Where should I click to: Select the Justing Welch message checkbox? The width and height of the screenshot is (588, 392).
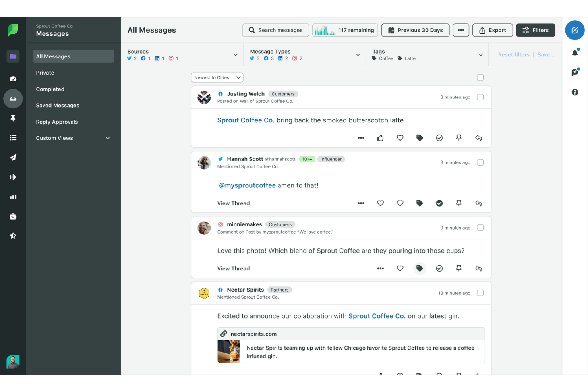pos(480,97)
